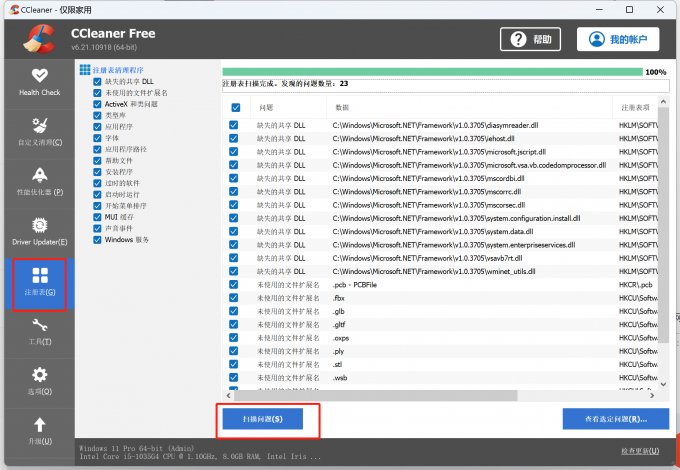The image size is (680, 470).
Task: Uncheck 未使用的文件扩展名 category checkbox
Action: point(97,93)
